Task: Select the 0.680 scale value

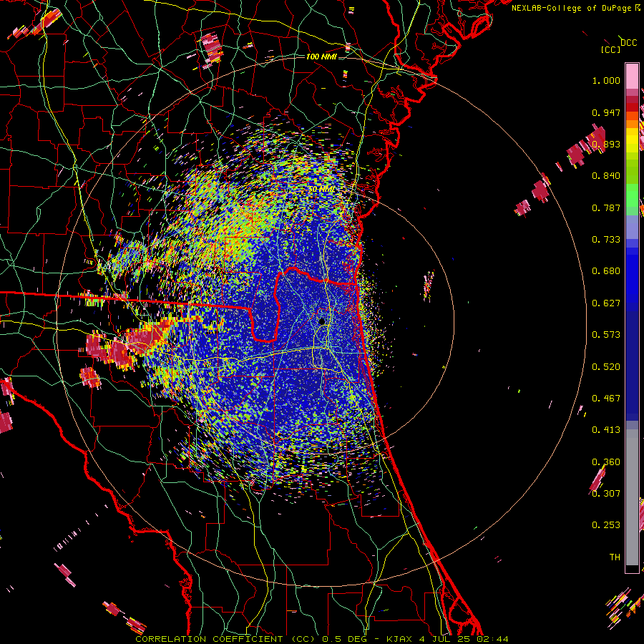Action: [606, 271]
